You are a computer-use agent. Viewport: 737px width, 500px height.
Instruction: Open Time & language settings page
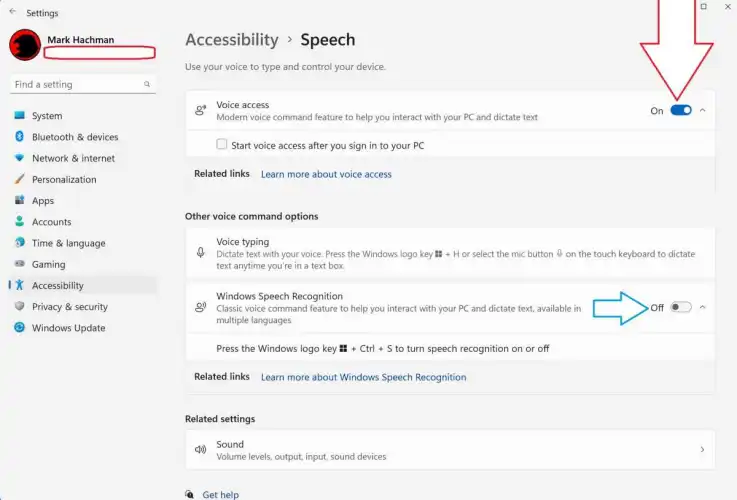coord(68,243)
